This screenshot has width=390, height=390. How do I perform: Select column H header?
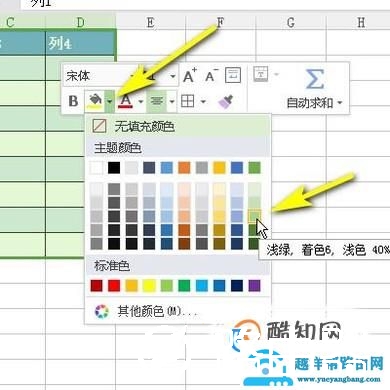358,22
